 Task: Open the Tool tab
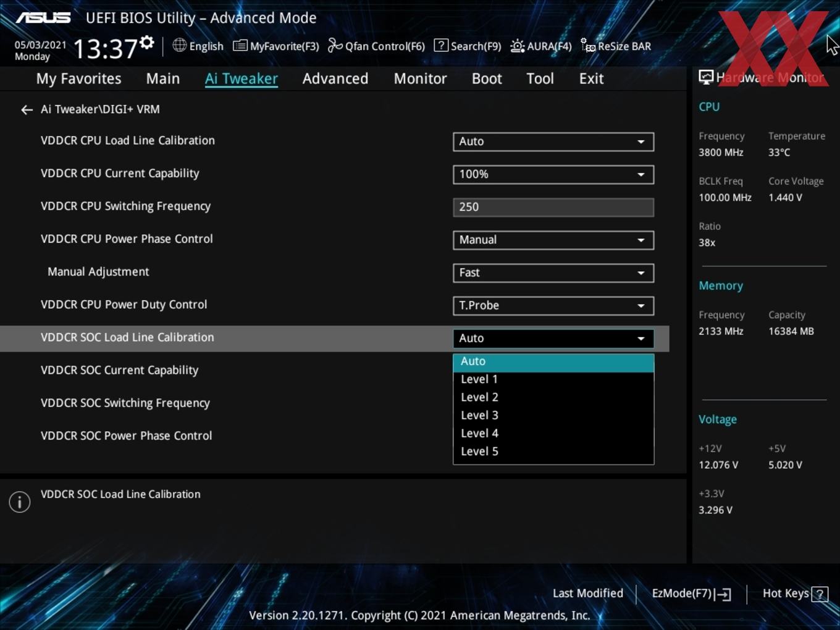(540, 78)
